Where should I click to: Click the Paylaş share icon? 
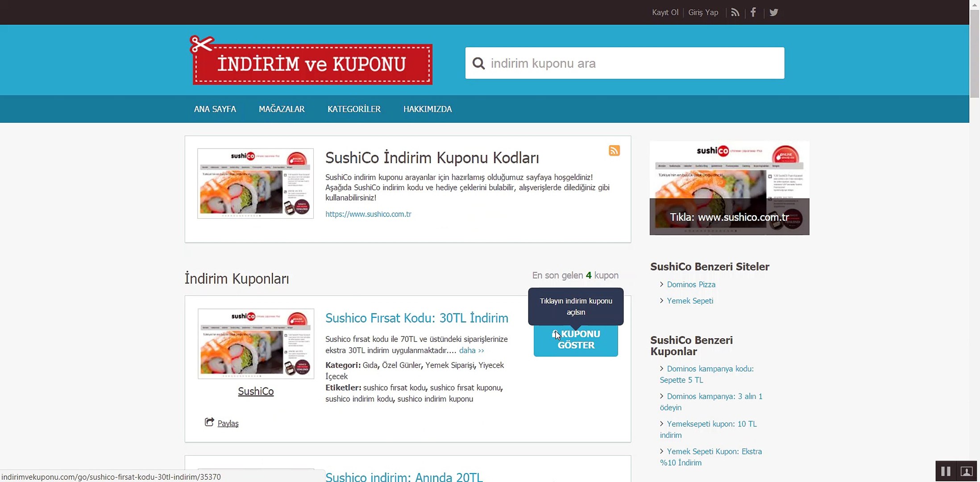tap(209, 422)
